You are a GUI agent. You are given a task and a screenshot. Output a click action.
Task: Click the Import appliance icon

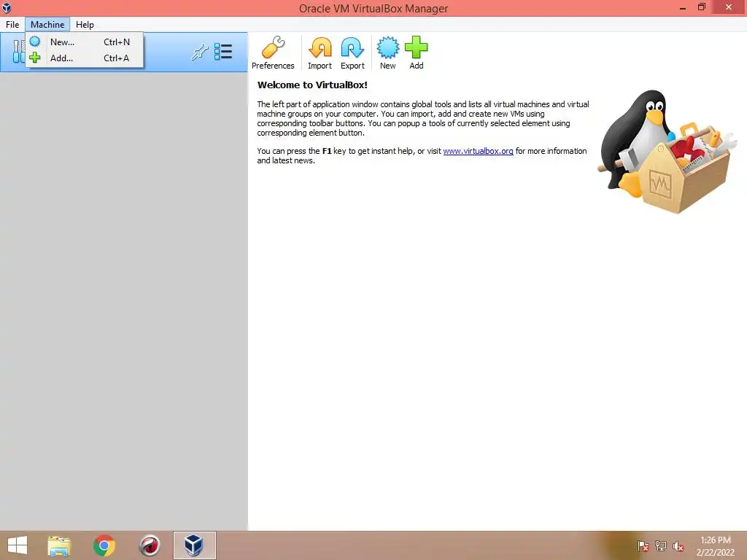pyautogui.click(x=320, y=52)
